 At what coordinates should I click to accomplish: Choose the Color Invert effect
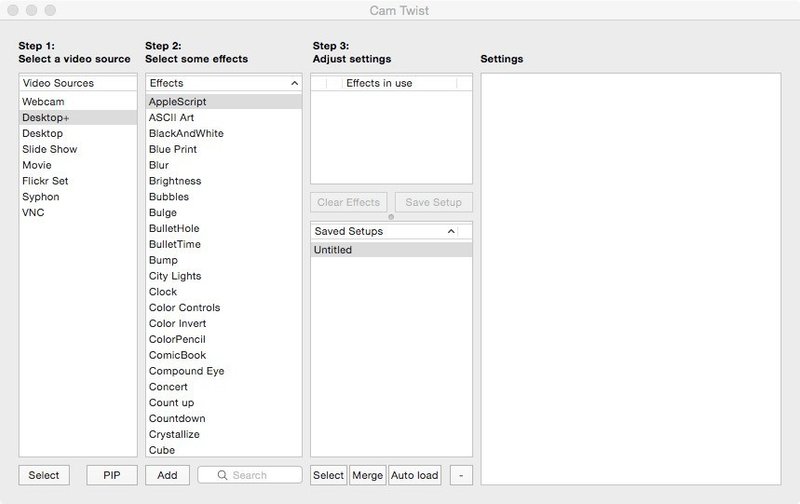click(x=223, y=323)
